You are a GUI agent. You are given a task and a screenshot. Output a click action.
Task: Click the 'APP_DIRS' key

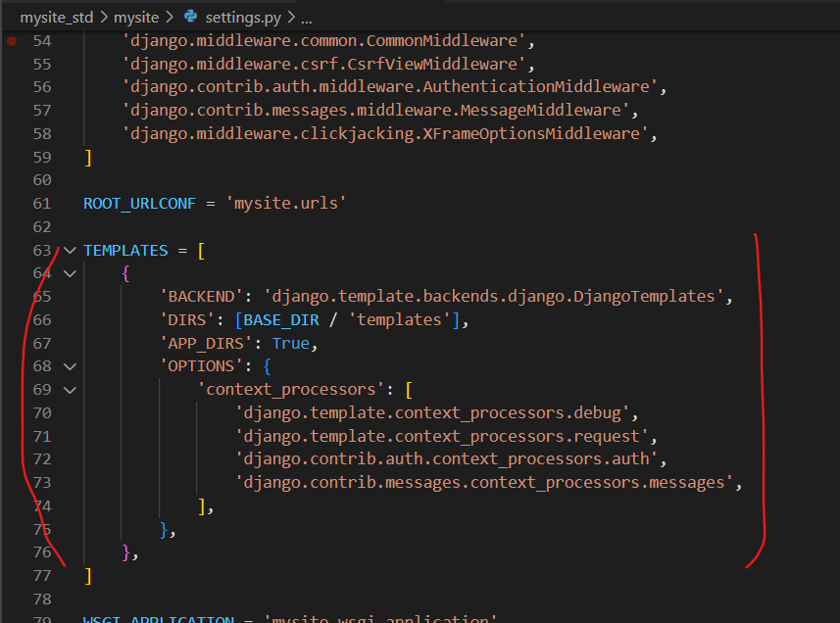coord(206,344)
